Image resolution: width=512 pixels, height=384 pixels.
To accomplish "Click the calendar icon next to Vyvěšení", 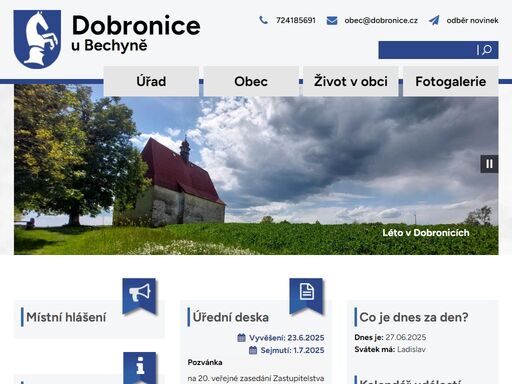I will point(242,338).
